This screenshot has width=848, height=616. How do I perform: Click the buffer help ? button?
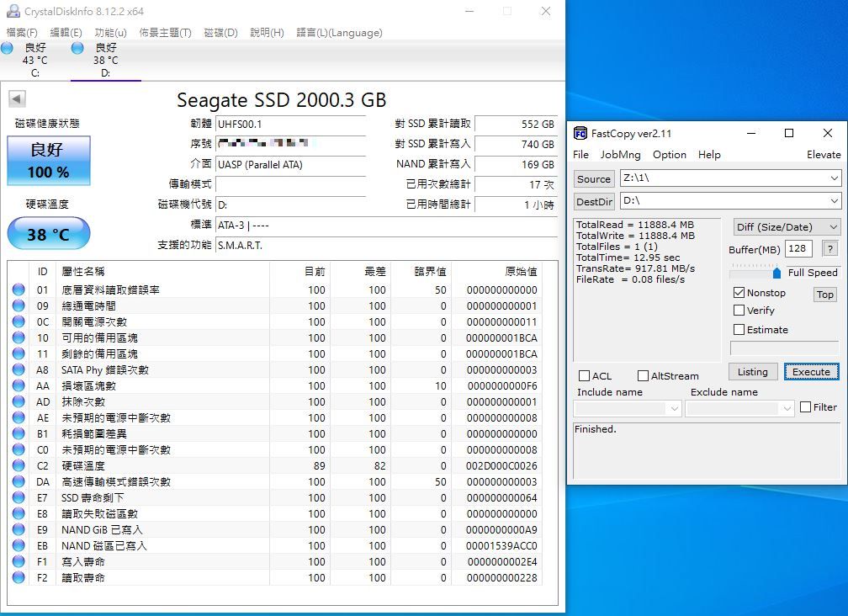point(829,248)
